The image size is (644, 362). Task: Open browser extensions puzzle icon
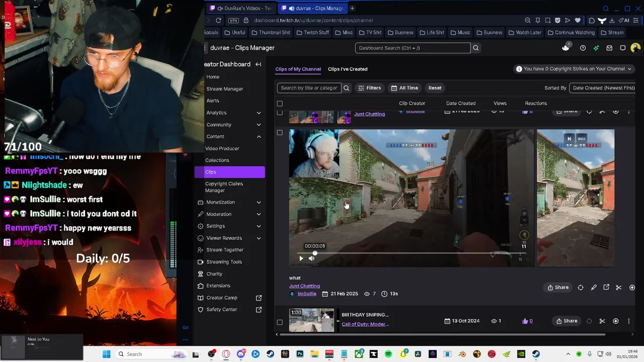tap(592, 20)
